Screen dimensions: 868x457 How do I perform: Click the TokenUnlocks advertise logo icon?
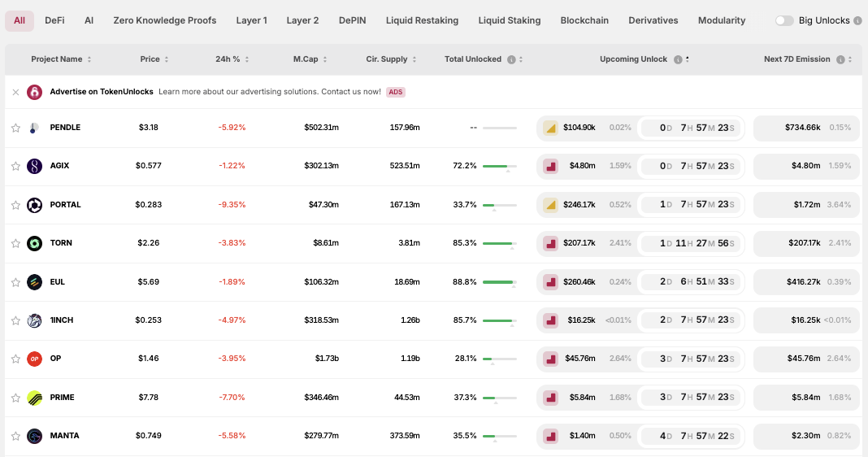34,92
